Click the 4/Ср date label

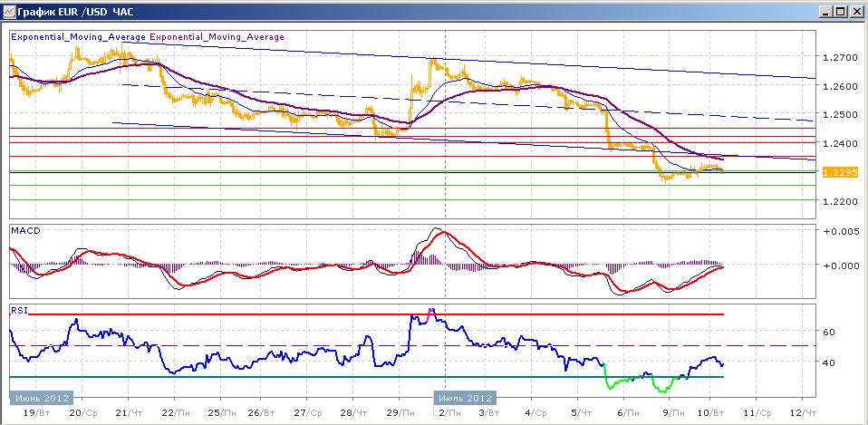point(535,413)
